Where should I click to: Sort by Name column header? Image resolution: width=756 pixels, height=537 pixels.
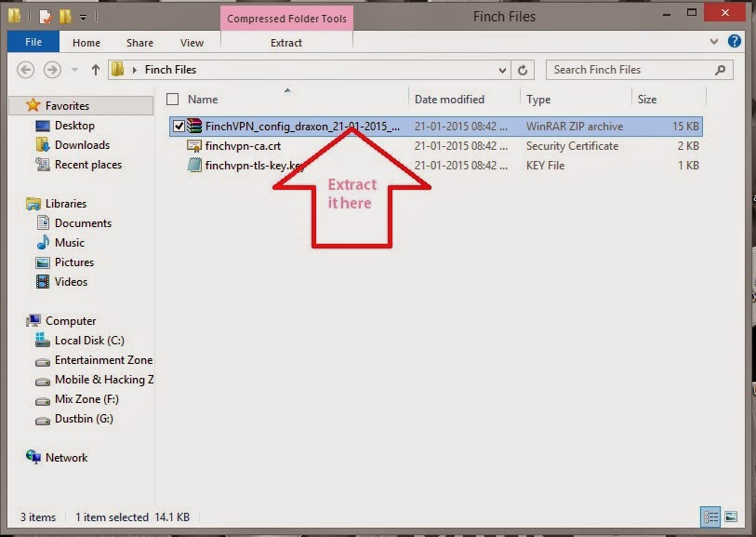coord(203,100)
